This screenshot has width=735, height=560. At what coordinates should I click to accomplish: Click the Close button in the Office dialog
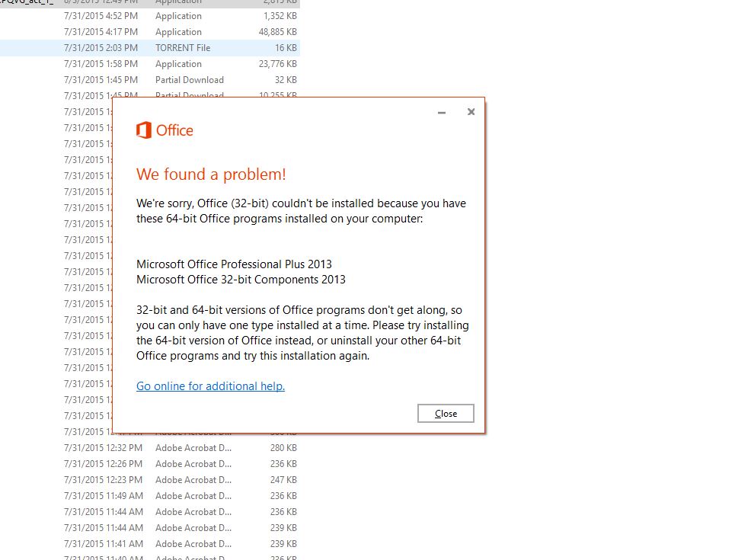(x=446, y=413)
